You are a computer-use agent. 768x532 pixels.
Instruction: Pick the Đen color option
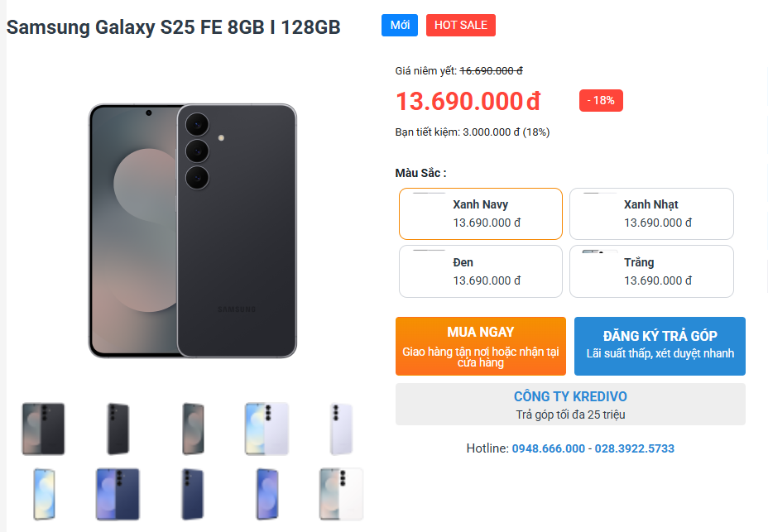coord(480,271)
